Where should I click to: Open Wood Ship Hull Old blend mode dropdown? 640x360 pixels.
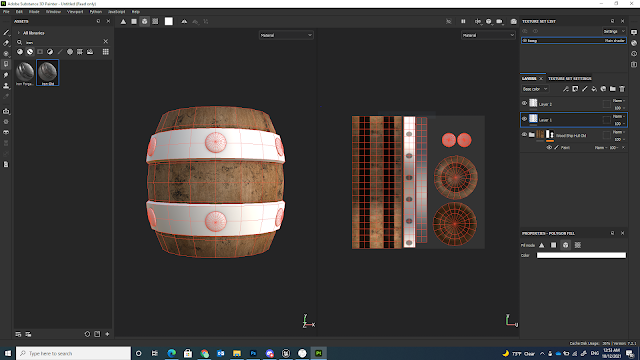click(x=619, y=132)
